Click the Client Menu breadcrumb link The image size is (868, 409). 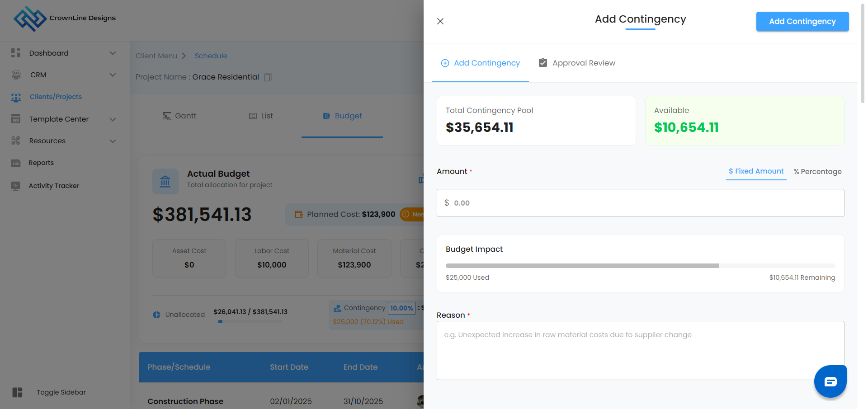click(x=156, y=56)
